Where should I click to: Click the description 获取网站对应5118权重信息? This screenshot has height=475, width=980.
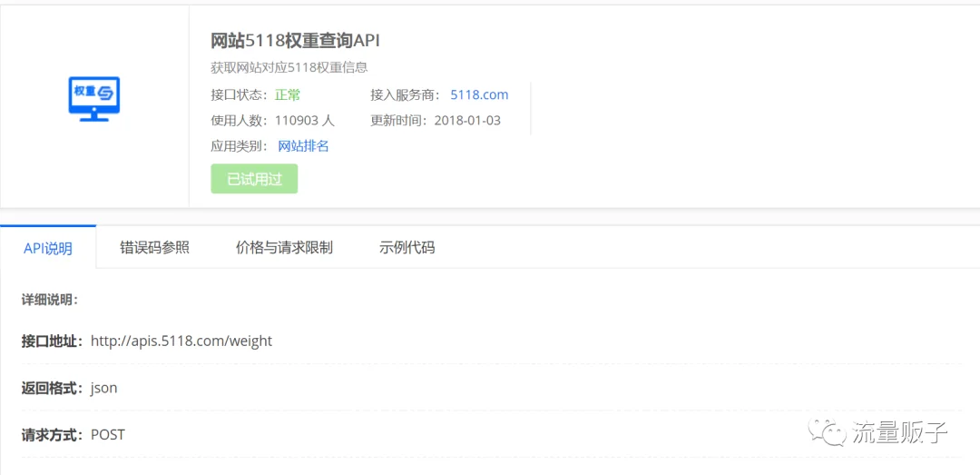(289, 67)
